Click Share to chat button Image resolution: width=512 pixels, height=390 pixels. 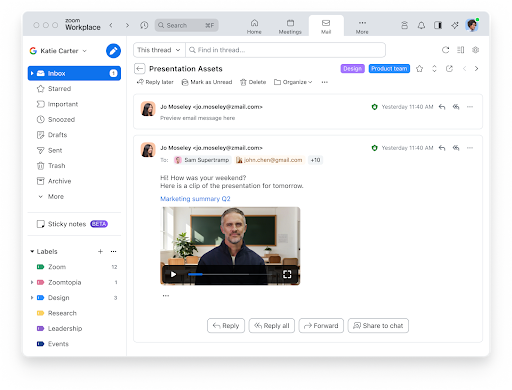coord(378,326)
